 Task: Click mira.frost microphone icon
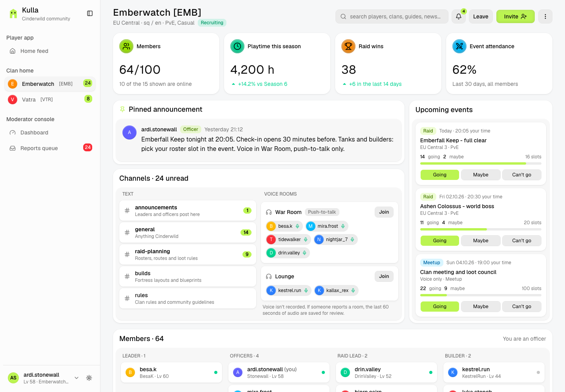pyautogui.click(x=343, y=226)
